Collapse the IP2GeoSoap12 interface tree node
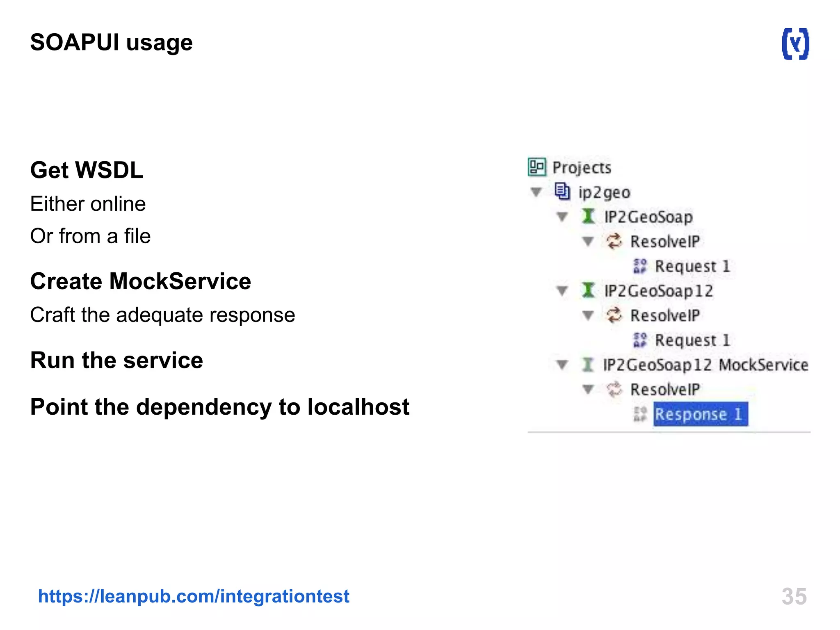840x630 pixels. click(x=562, y=291)
